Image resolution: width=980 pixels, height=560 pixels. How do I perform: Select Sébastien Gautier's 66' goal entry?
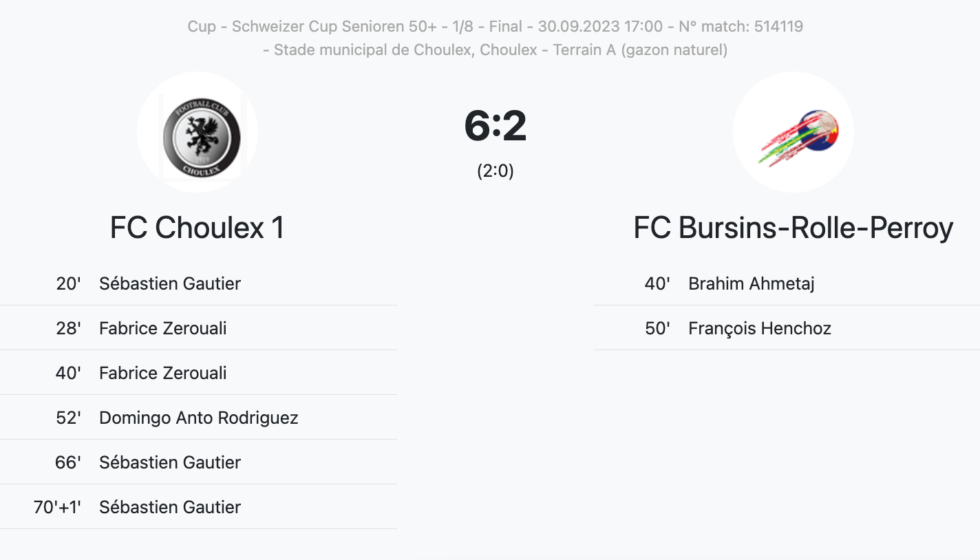click(x=169, y=462)
